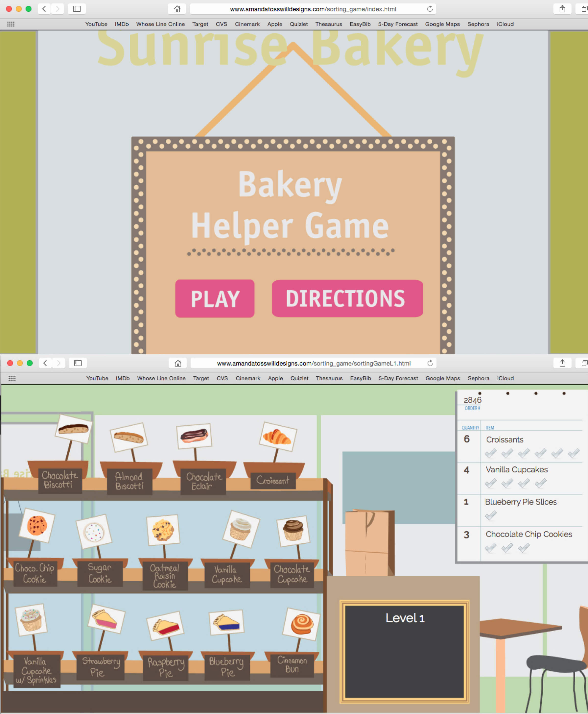The height and width of the screenshot is (714, 588).
Task: Pick the Croissant picture card
Action: coord(278,436)
